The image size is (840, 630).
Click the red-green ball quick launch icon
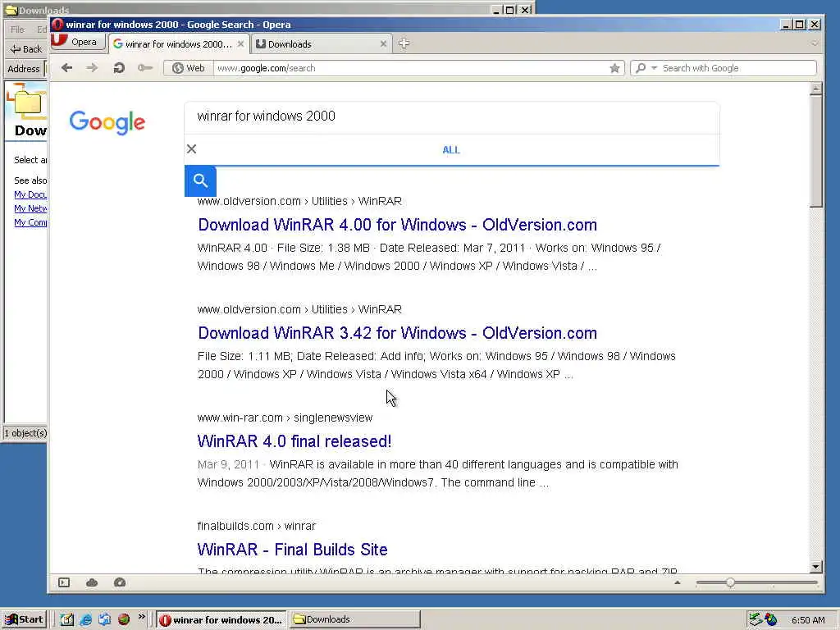(124, 619)
